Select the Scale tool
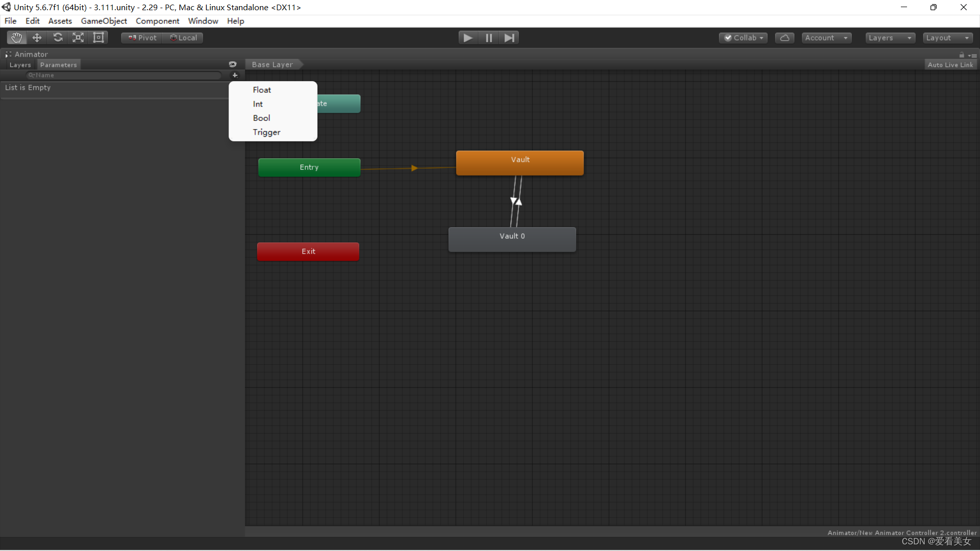Viewport: 980px width, 551px height. (78, 38)
